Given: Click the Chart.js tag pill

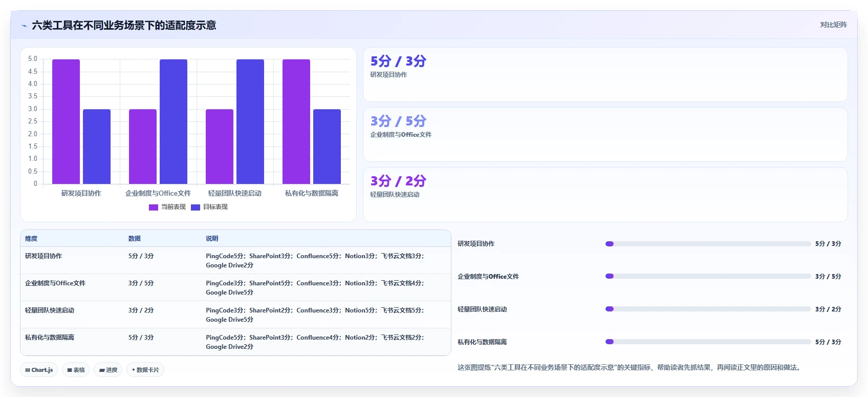Looking at the screenshot, I should click(39, 370).
